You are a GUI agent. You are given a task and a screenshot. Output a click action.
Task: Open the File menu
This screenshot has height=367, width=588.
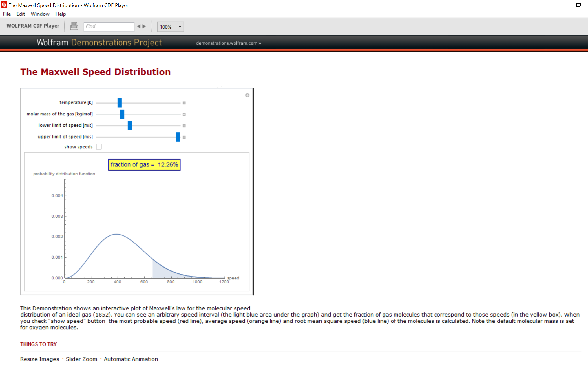(6, 14)
